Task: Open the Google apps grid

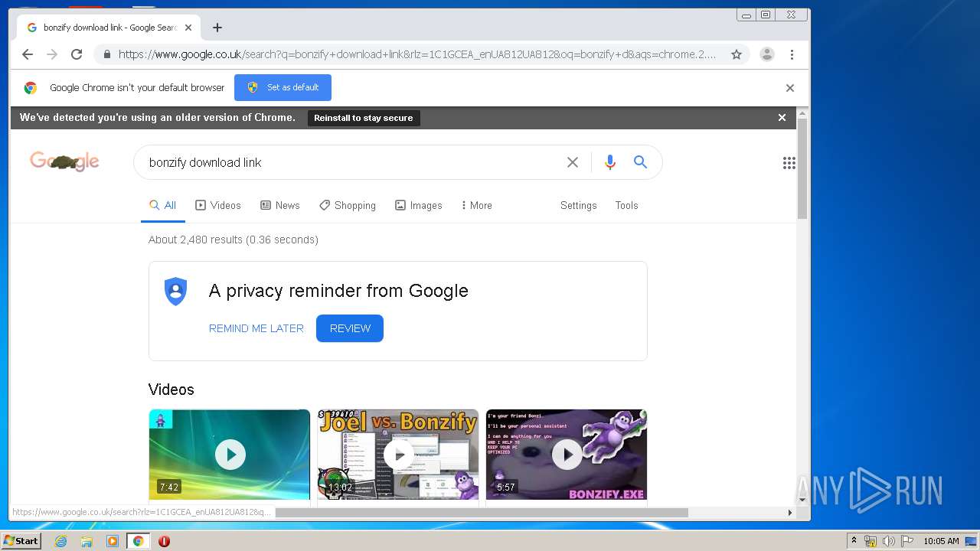Action: (789, 162)
